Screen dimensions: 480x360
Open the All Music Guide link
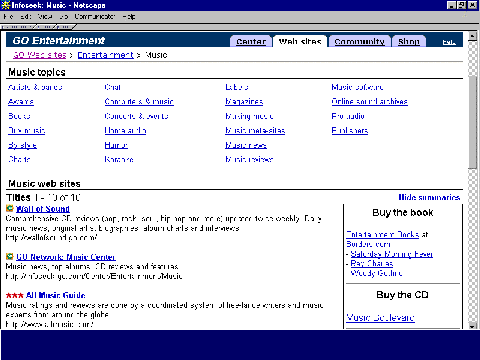click(56, 295)
